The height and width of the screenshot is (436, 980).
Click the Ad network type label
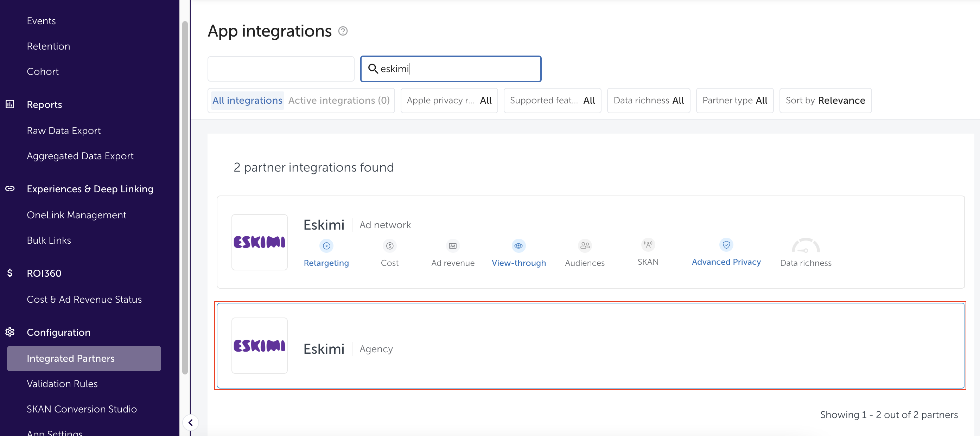385,225
